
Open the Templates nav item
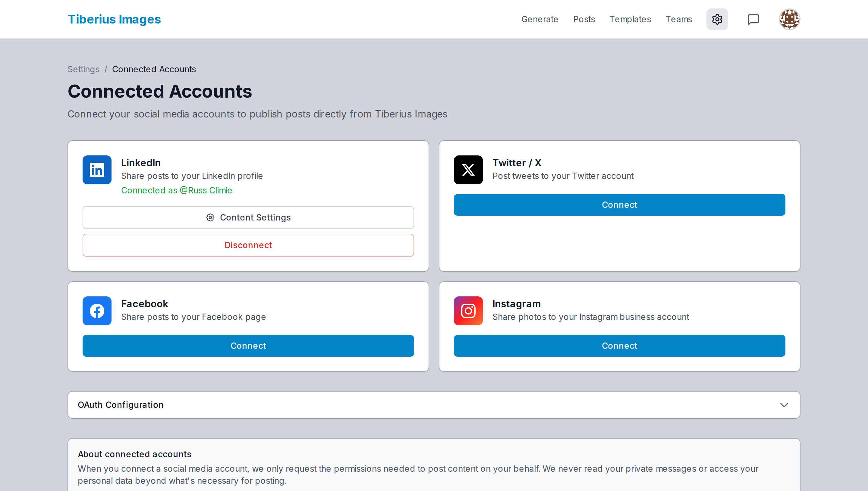coord(630,19)
